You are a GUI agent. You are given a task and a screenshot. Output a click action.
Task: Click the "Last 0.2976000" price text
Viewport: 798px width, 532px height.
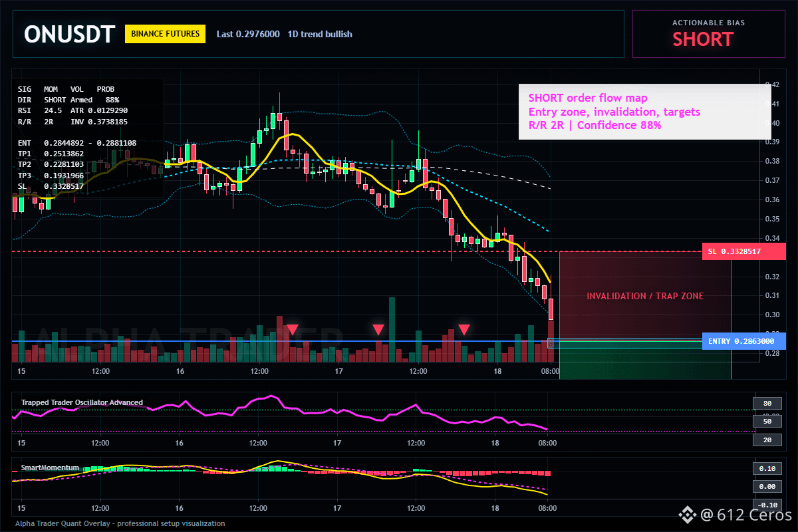coord(248,34)
